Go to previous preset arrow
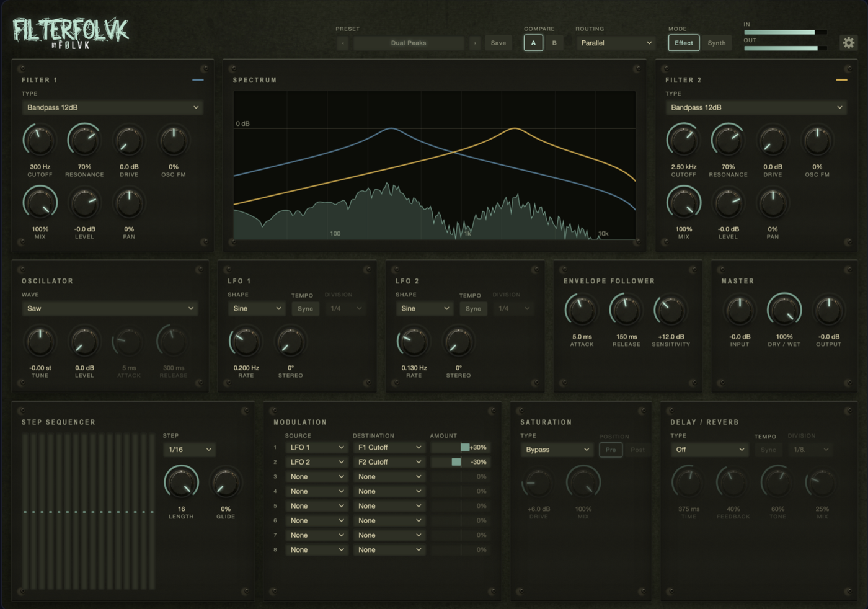The width and height of the screenshot is (868, 609). pyautogui.click(x=343, y=43)
